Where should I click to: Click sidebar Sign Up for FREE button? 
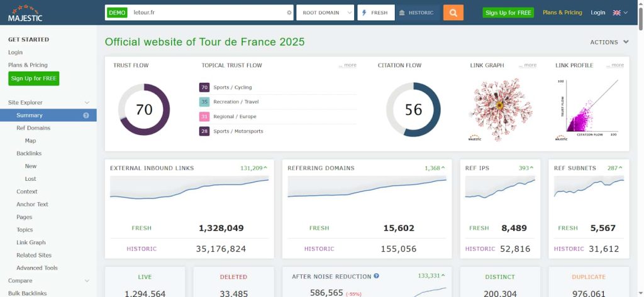click(34, 78)
